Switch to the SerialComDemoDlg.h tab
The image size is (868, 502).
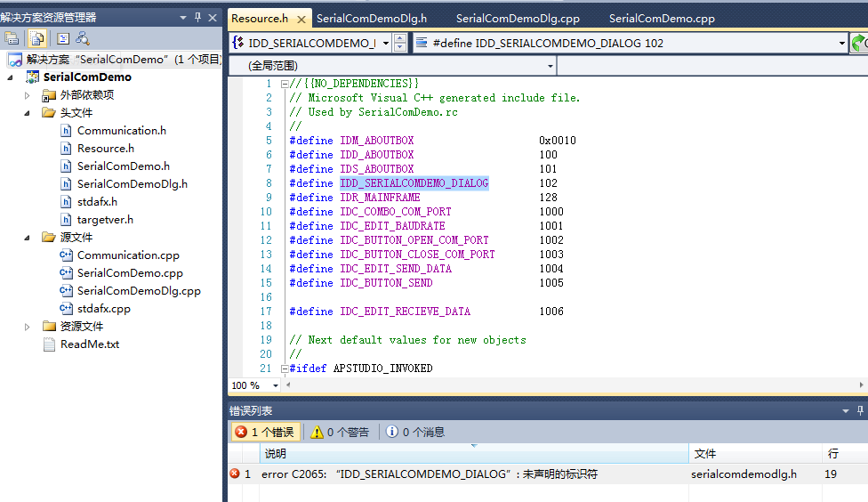[372, 19]
